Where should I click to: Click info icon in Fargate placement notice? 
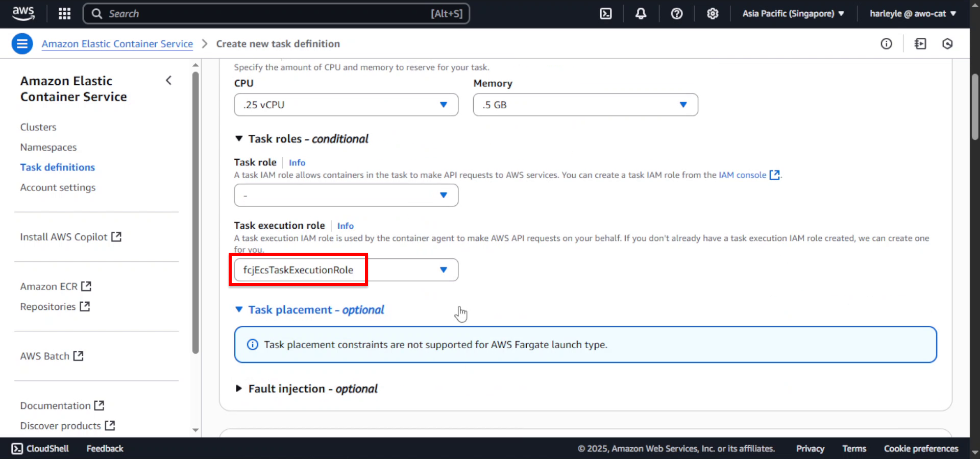click(x=253, y=345)
